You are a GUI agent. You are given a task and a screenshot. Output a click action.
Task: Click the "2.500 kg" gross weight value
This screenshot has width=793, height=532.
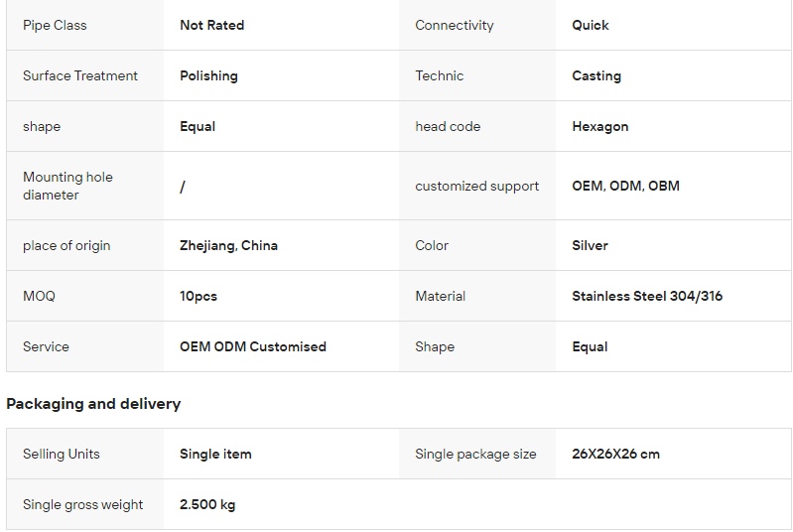click(x=207, y=504)
